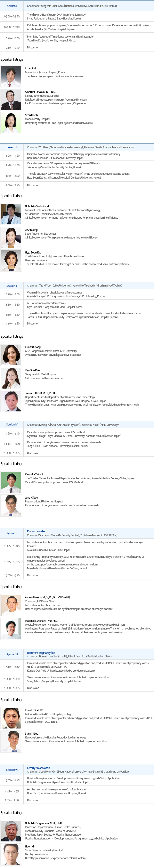Click the 13:10 ~ 13:30 time slot
This screenshot has height=868, width=154.
coord(12,295)
